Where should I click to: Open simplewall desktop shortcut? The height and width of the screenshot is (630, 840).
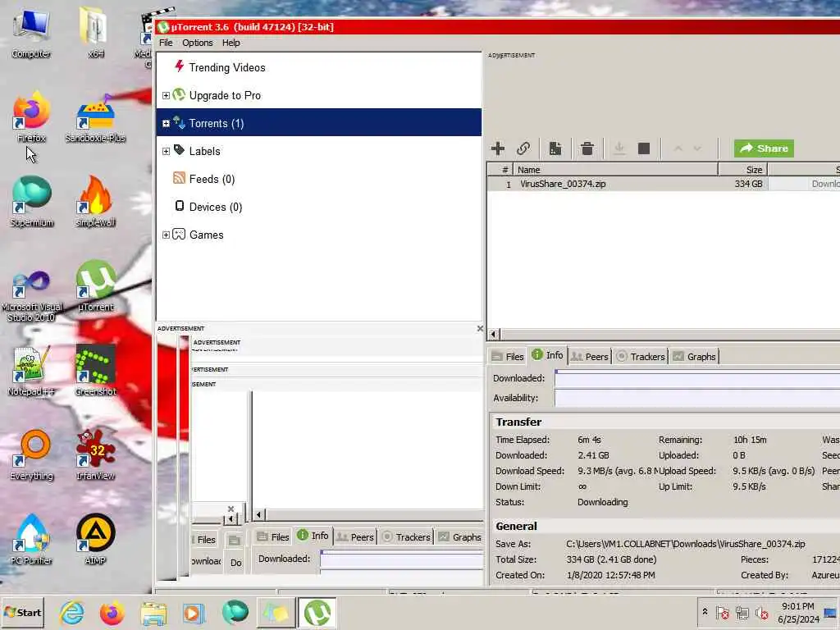[x=95, y=202]
